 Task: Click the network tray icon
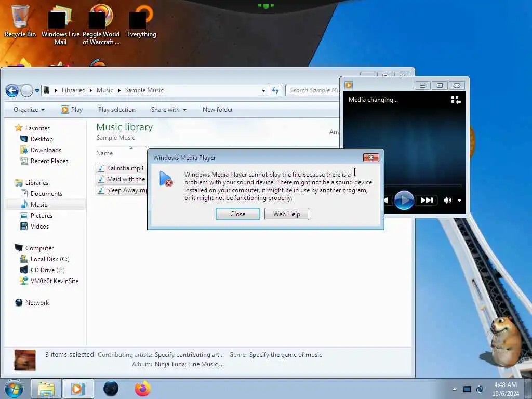coord(467,390)
